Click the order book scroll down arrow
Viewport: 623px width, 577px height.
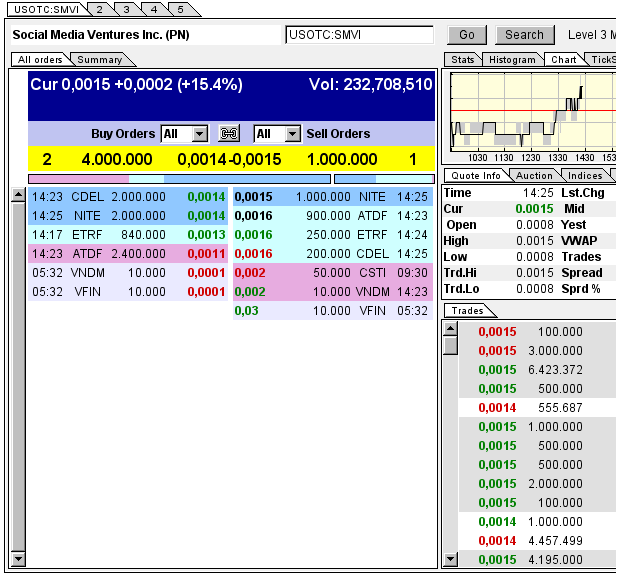pyautogui.click(x=18, y=558)
